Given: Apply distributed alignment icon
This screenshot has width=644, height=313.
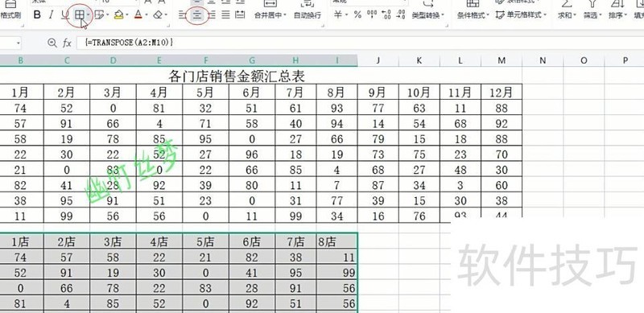Looking at the screenshot, I should (240, 15).
